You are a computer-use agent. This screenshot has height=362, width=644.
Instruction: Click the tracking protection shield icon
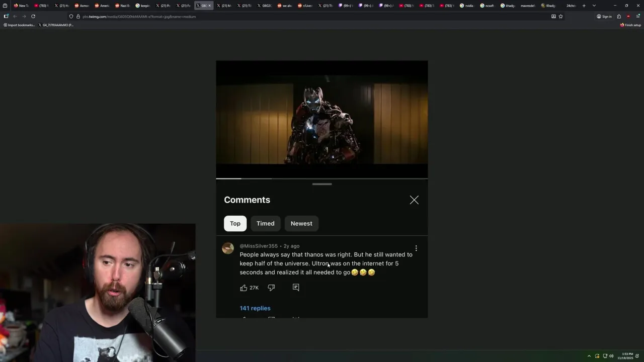[71, 16]
